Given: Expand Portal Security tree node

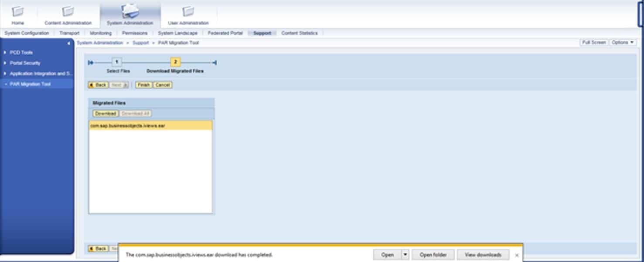Looking at the screenshot, I should pos(5,63).
